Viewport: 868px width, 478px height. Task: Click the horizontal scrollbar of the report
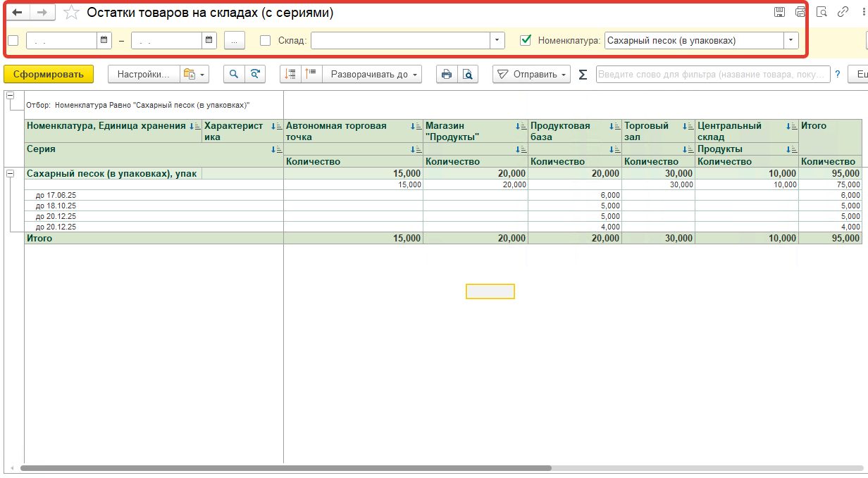click(286, 467)
